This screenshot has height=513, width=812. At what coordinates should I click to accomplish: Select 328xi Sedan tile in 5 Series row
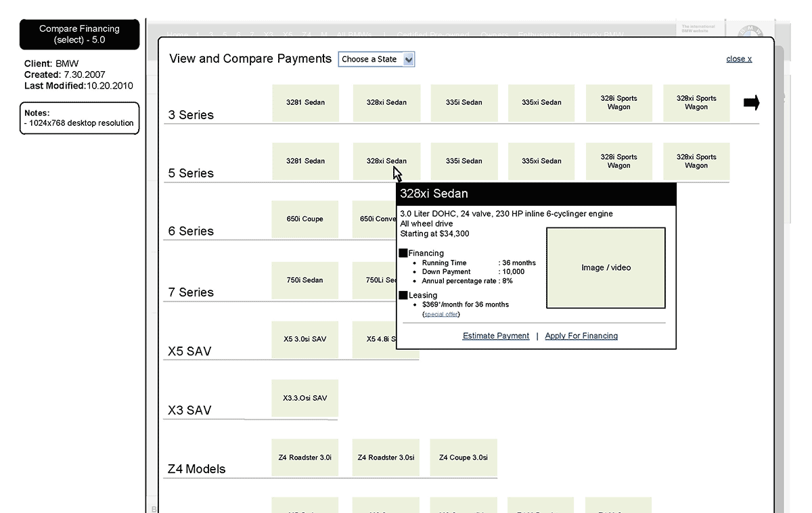click(386, 161)
